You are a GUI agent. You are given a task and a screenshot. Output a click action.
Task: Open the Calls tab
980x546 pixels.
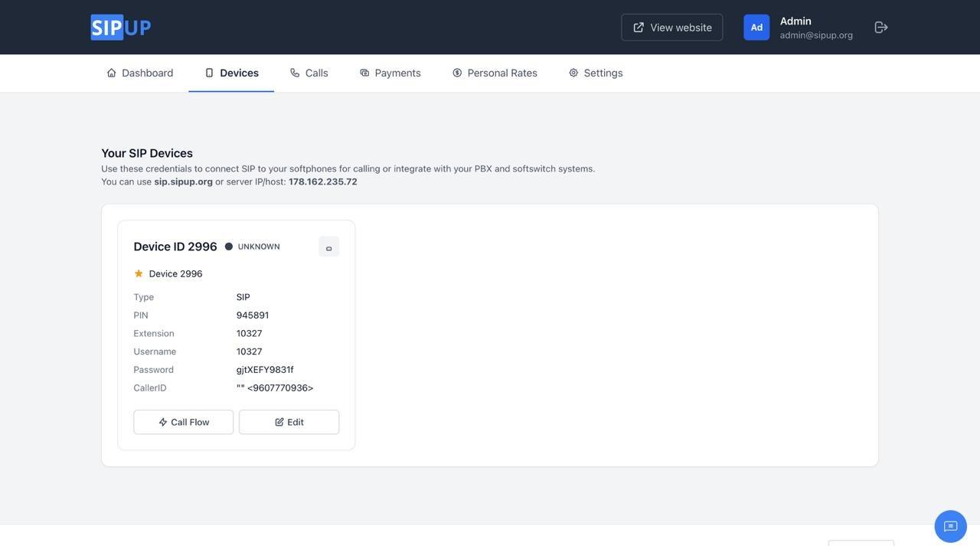pyautogui.click(x=309, y=73)
